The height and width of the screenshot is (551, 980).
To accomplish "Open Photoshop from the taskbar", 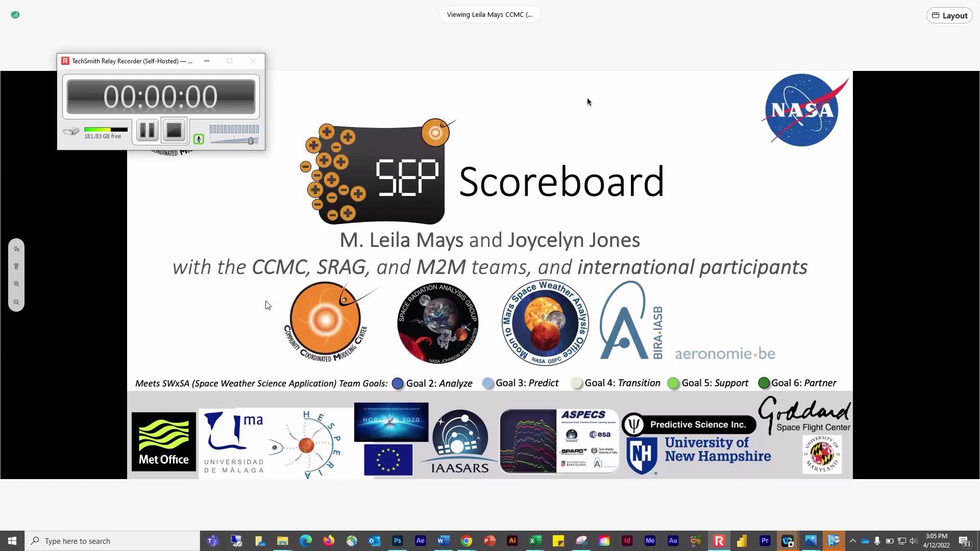I will (398, 541).
